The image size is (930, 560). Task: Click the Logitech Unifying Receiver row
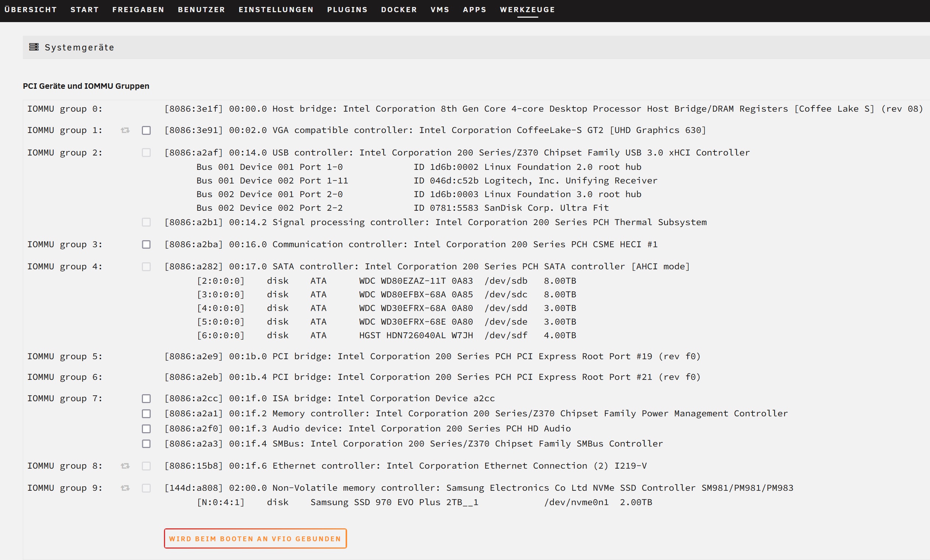coord(427,181)
